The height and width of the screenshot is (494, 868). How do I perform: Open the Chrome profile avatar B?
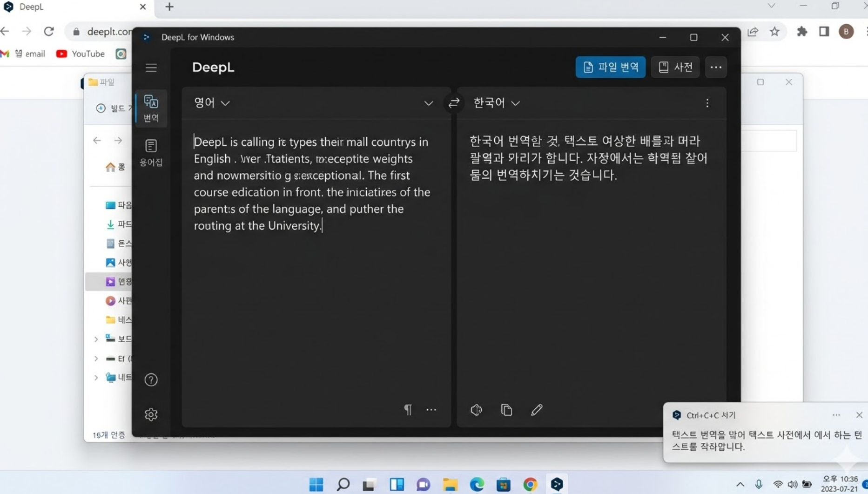pyautogui.click(x=846, y=31)
